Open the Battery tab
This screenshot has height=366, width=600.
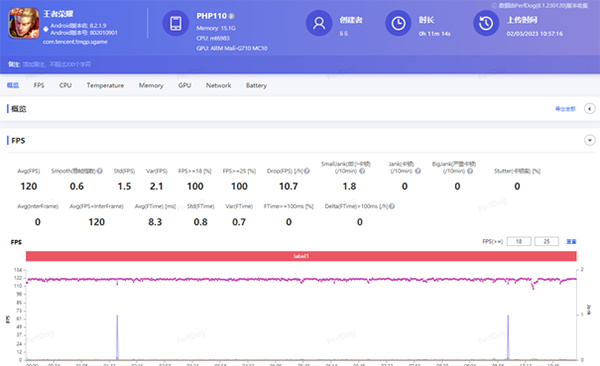(256, 85)
